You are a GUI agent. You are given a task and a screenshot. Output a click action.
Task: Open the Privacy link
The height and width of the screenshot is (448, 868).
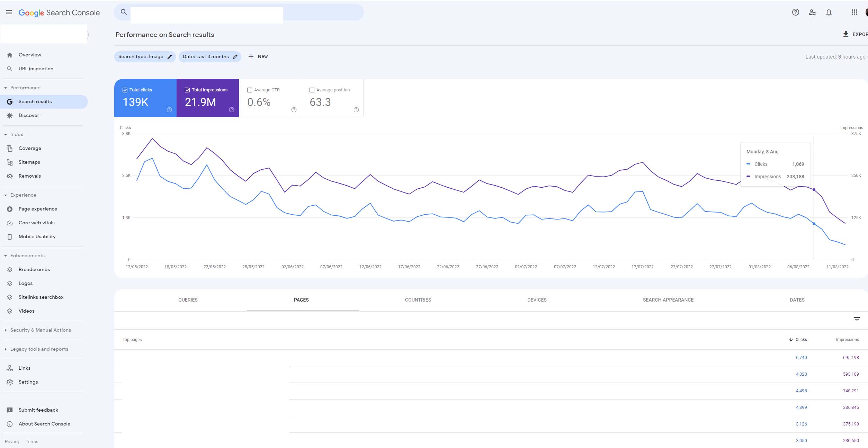click(x=12, y=442)
